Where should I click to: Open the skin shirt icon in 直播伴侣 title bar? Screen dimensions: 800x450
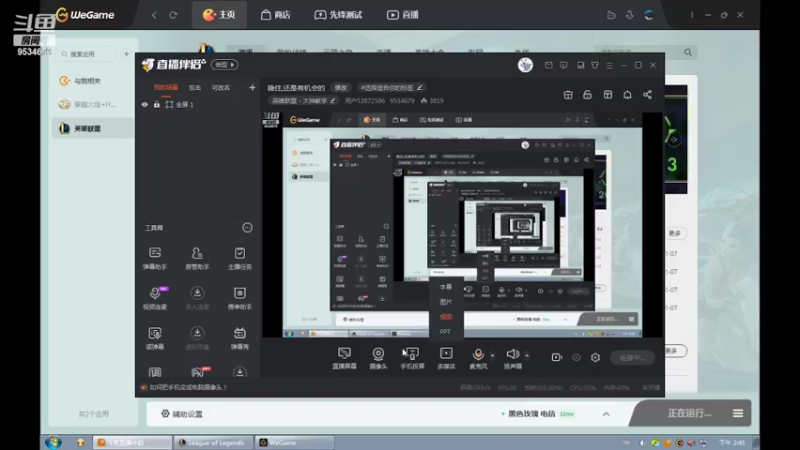[x=595, y=65]
